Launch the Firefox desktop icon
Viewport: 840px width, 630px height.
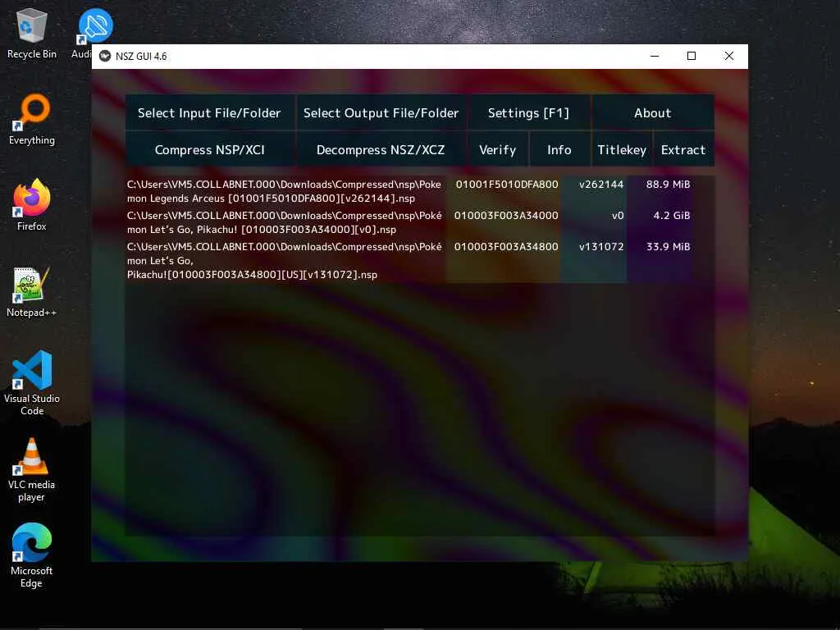(32, 205)
